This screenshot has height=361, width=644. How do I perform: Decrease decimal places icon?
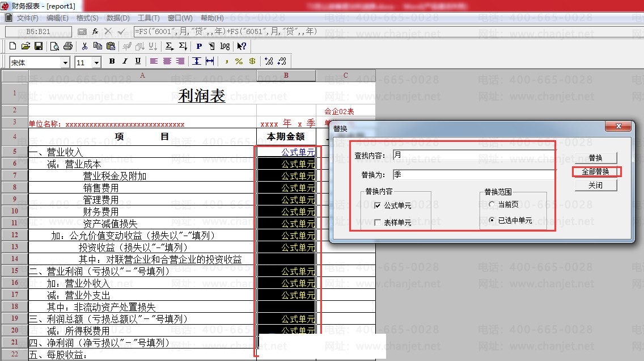tap(282, 61)
